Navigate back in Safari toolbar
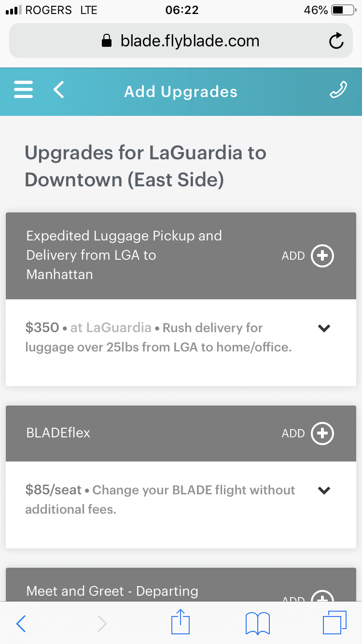362x644 pixels. (21, 624)
